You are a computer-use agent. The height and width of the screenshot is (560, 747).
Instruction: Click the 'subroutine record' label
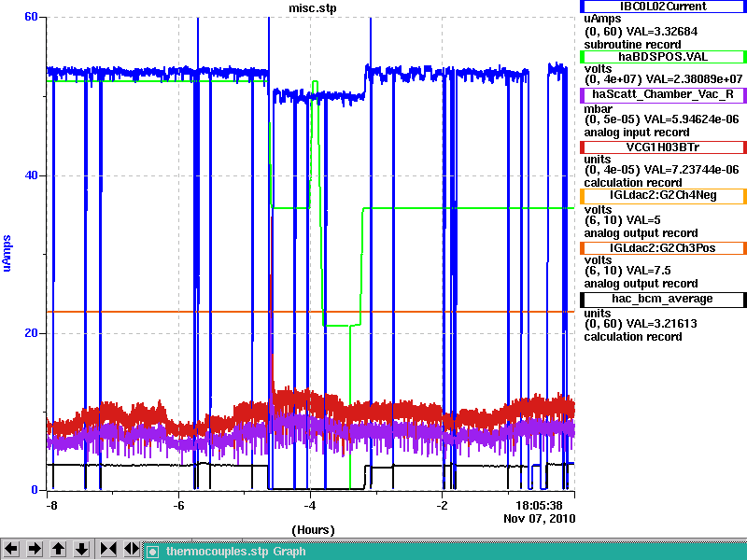pyautogui.click(x=632, y=45)
